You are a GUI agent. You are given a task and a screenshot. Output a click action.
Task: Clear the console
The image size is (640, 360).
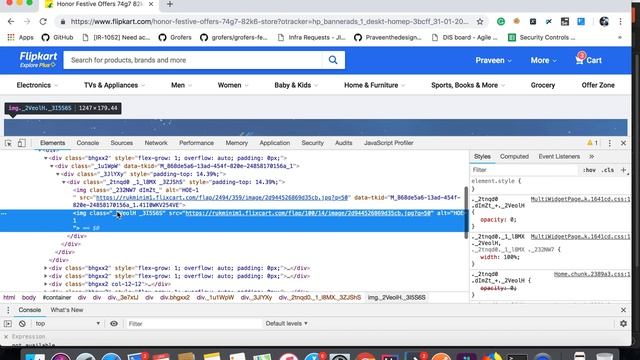pyautogui.click(x=22, y=324)
